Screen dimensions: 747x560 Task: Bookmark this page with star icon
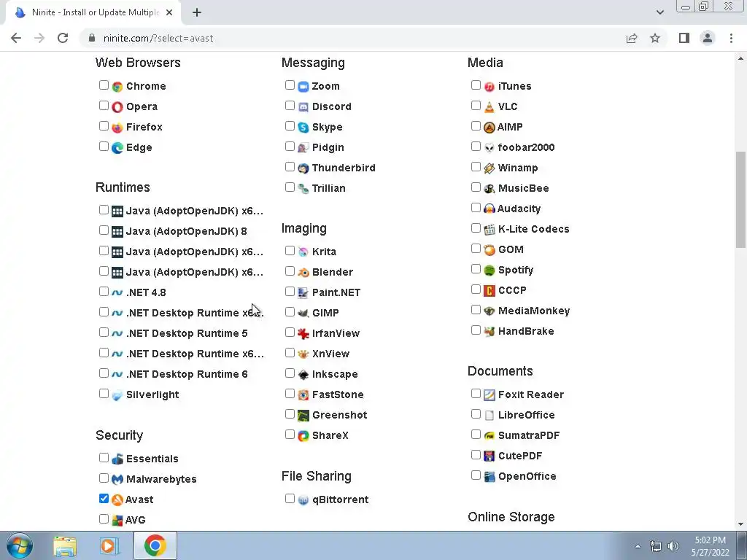[x=655, y=38]
